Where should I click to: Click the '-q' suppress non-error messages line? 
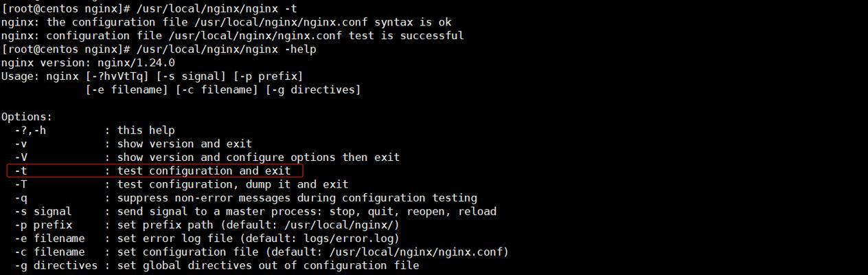click(246, 197)
